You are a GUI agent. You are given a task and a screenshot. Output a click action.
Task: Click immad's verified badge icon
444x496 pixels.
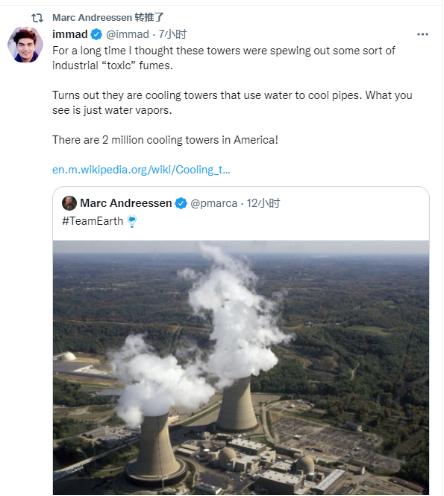pyautogui.click(x=97, y=34)
